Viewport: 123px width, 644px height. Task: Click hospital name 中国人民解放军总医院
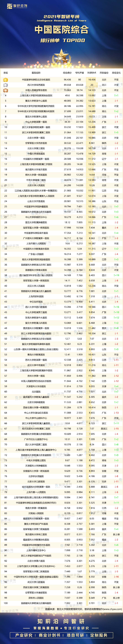36,90
